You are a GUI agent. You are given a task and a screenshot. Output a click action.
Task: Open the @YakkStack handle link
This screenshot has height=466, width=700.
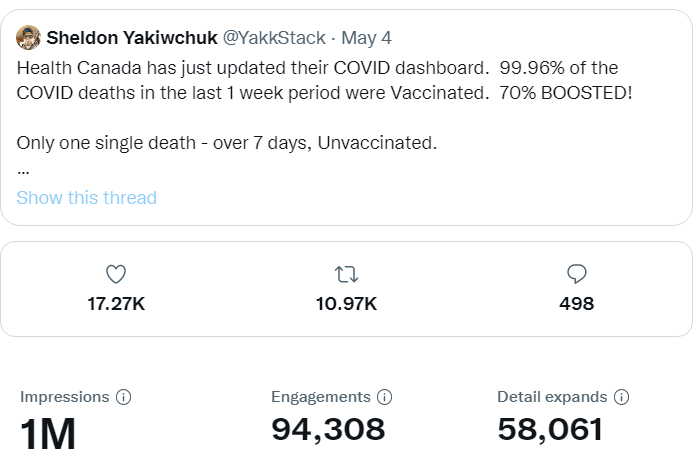[x=273, y=38]
